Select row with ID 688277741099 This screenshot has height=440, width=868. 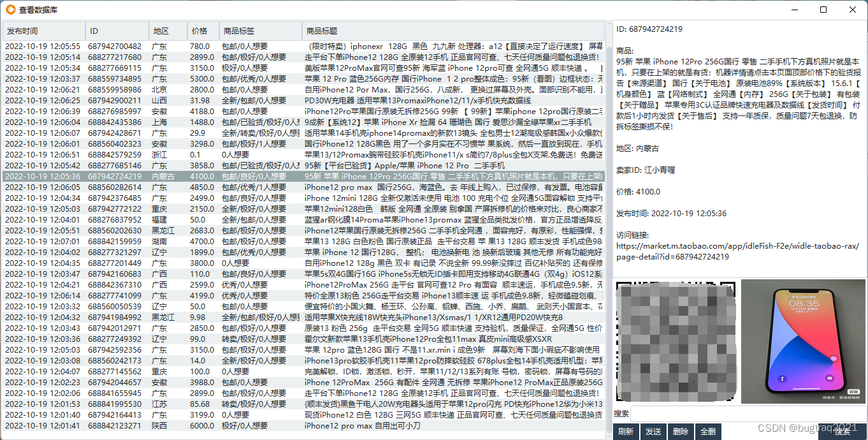click(303, 296)
